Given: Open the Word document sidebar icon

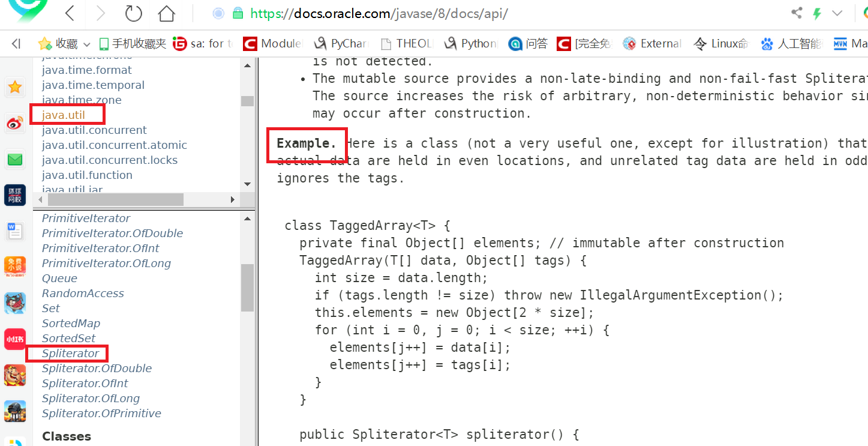Looking at the screenshot, I should pos(15,231).
